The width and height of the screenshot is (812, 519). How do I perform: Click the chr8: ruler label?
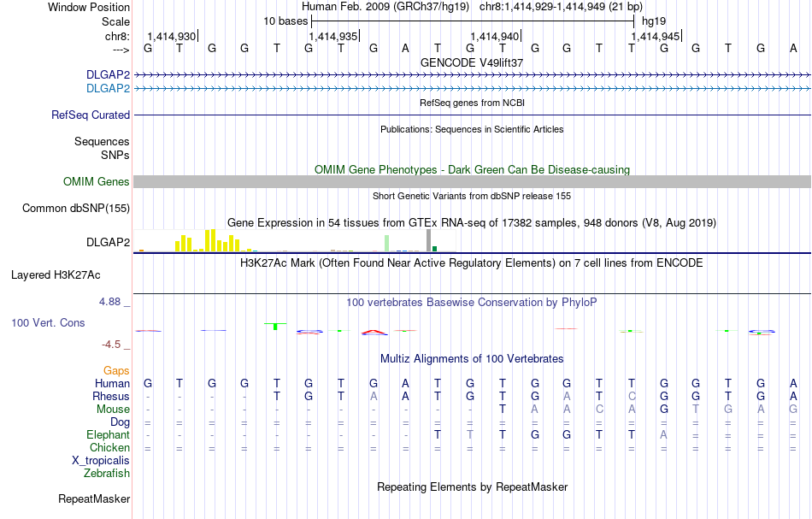tap(117, 36)
